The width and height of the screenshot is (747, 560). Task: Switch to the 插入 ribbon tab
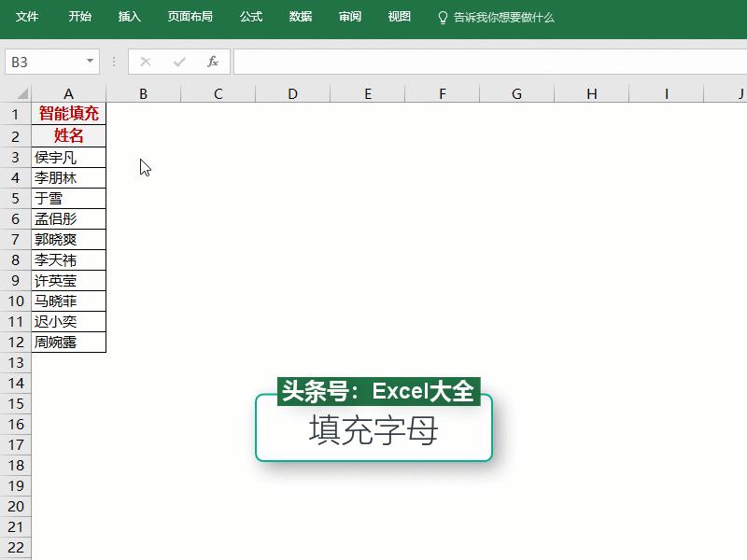[128, 16]
